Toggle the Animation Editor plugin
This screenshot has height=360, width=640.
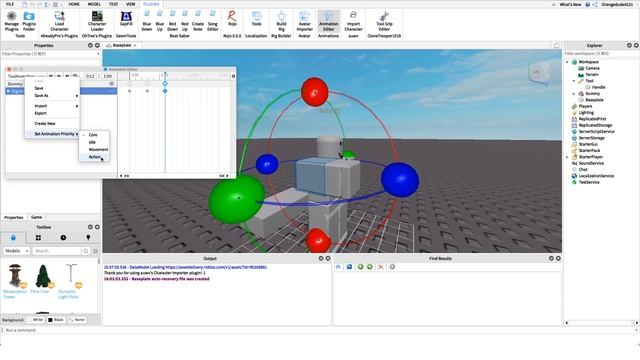pyautogui.click(x=329, y=21)
